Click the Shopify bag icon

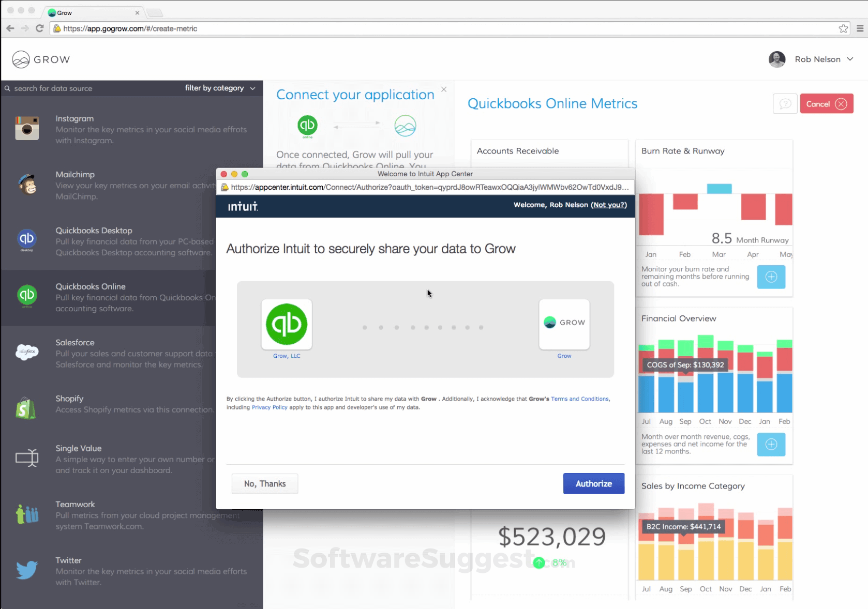[x=26, y=408]
